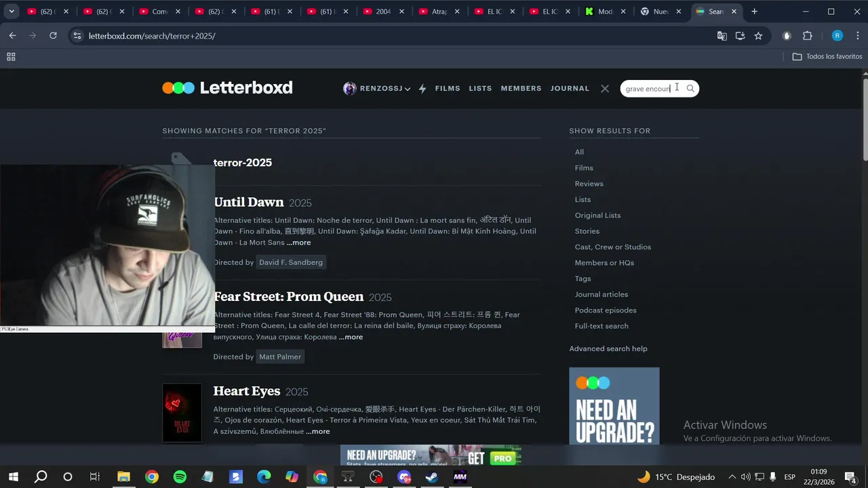Image resolution: width=868 pixels, height=488 pixels.
Task: Filter results by Reviews
Action: (x=589, y=184)
